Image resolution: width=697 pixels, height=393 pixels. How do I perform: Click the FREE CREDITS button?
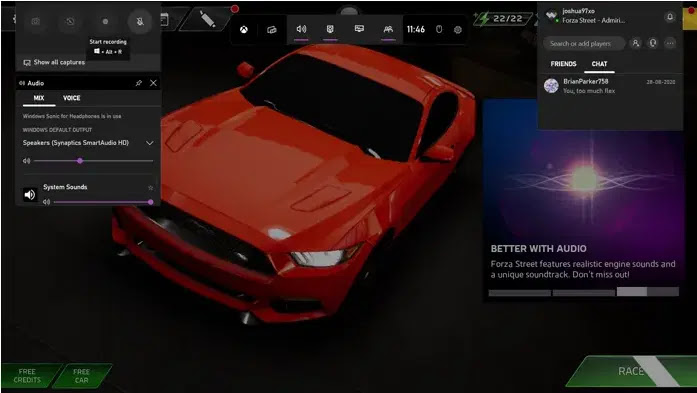click(29, 376)
